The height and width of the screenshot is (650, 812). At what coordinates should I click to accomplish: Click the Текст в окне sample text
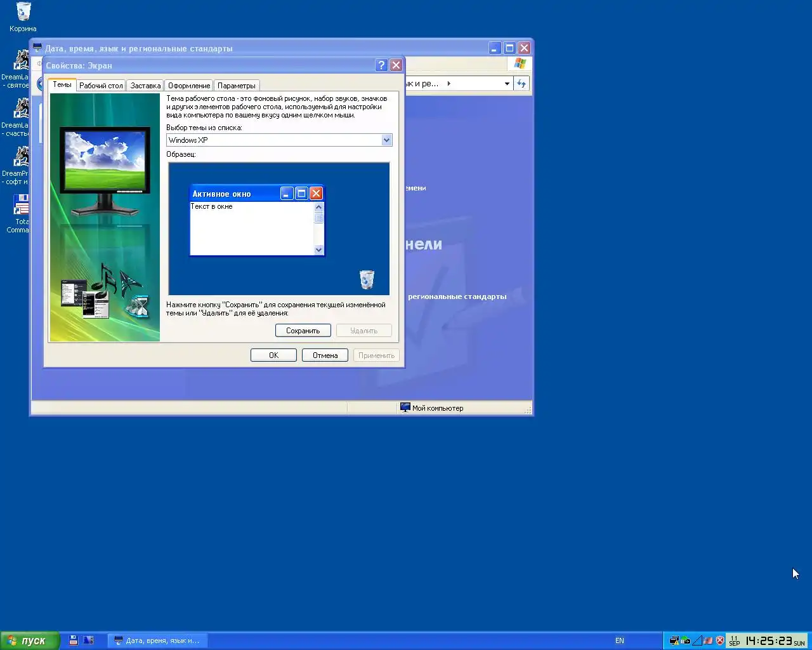212,206
